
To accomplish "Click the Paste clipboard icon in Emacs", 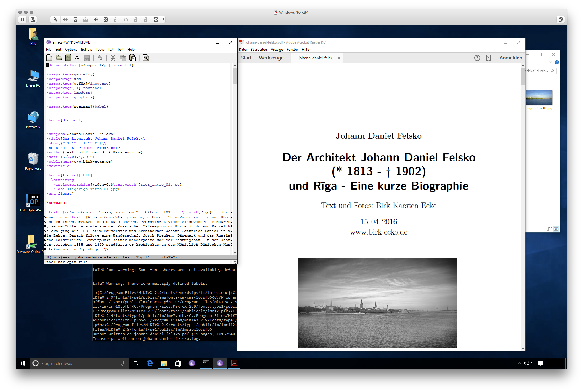I will point(133,58).
